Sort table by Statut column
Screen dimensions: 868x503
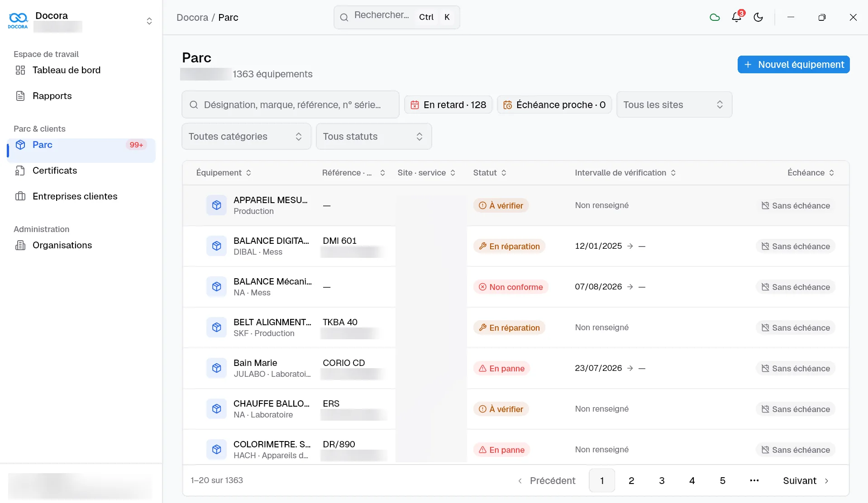490,172
